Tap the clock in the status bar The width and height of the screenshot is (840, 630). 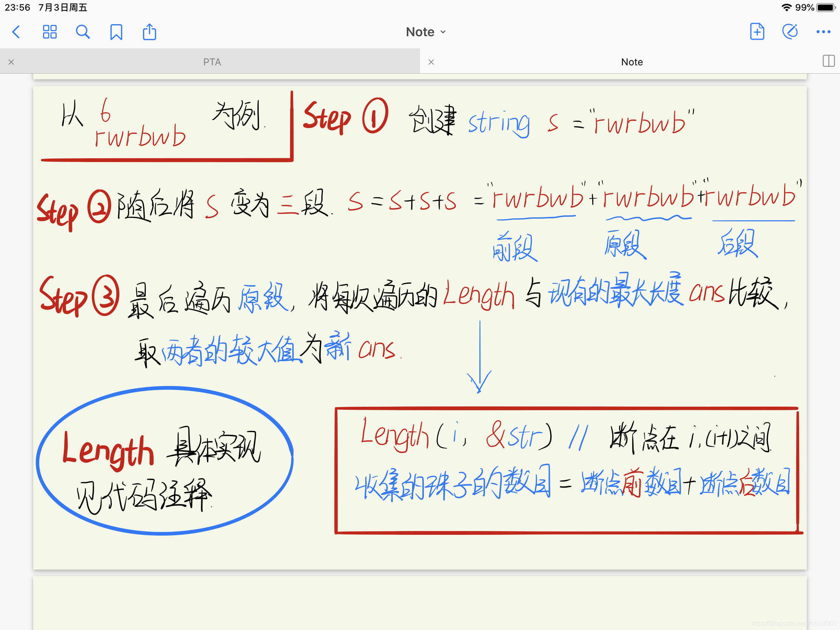[x=17, y=7]
